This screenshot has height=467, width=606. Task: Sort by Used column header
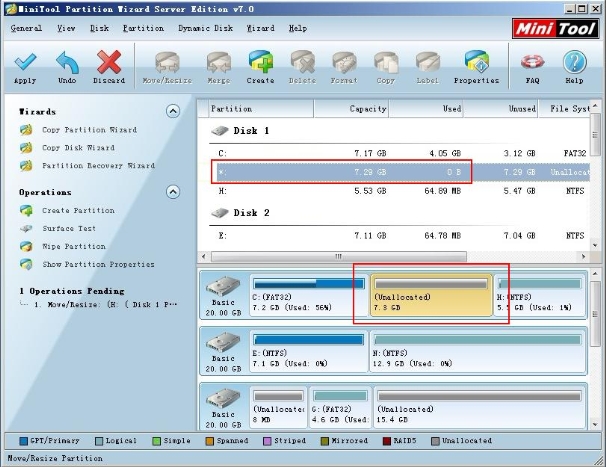(x=426, y=109)
